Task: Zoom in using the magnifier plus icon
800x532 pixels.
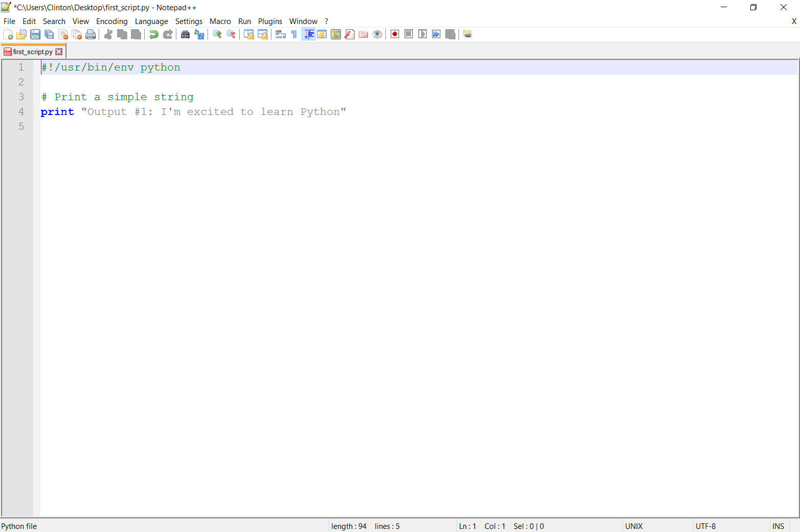Action: pyautogui.click(x=217, y=34)
